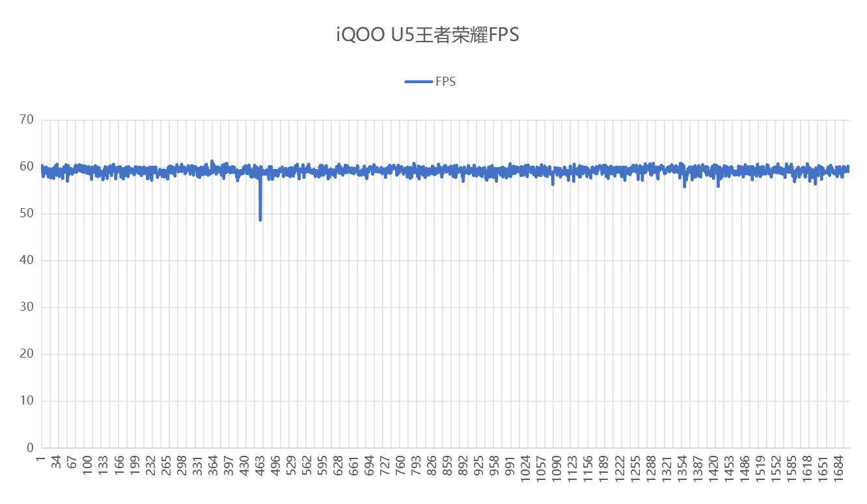The height and width of the screenshot is (504, 867).
Task: Click x-axis label 298
Action: coord(182,466)
